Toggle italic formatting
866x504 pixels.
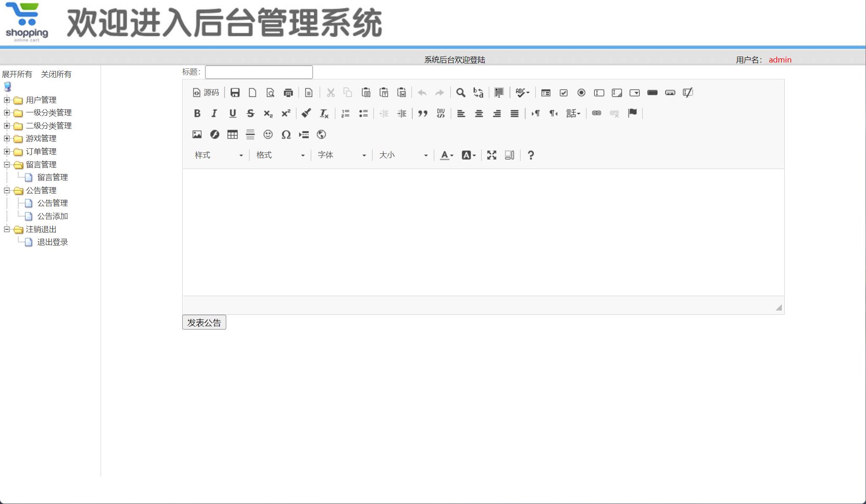[214, 113]
